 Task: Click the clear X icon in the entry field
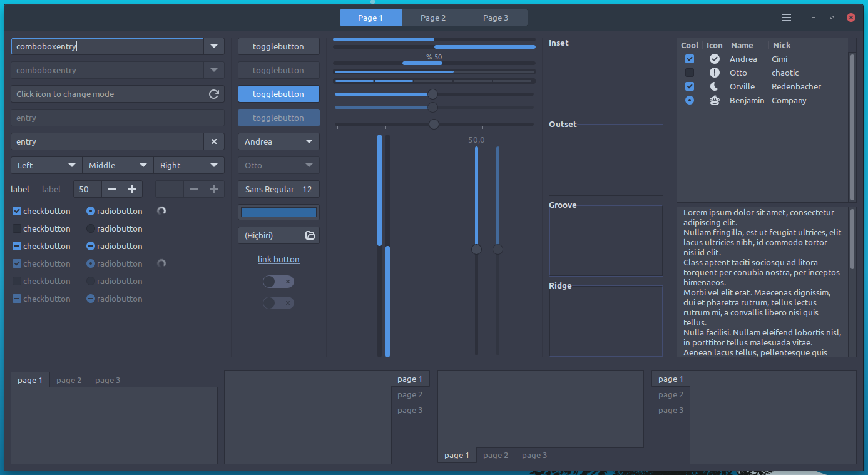pos(214,141)
